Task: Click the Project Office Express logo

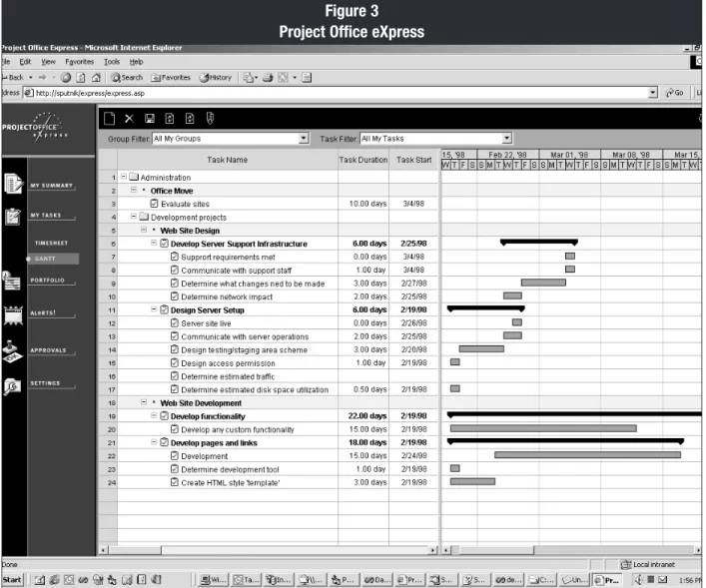Action: point(35,128)
